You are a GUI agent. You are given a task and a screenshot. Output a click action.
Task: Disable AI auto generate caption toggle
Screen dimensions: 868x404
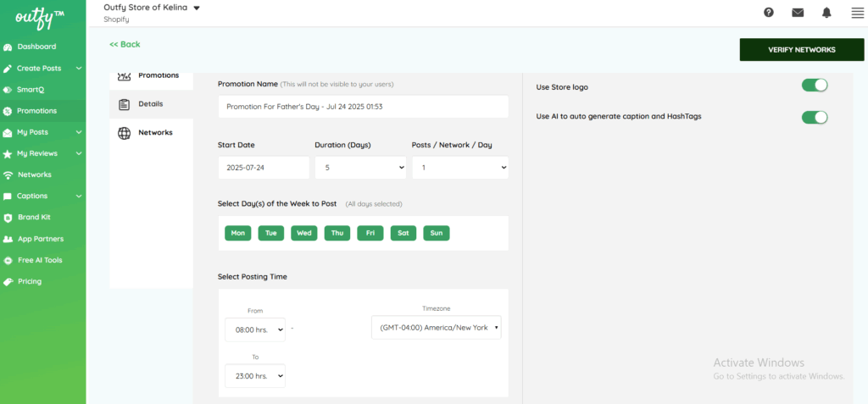(x=814, y=117)
